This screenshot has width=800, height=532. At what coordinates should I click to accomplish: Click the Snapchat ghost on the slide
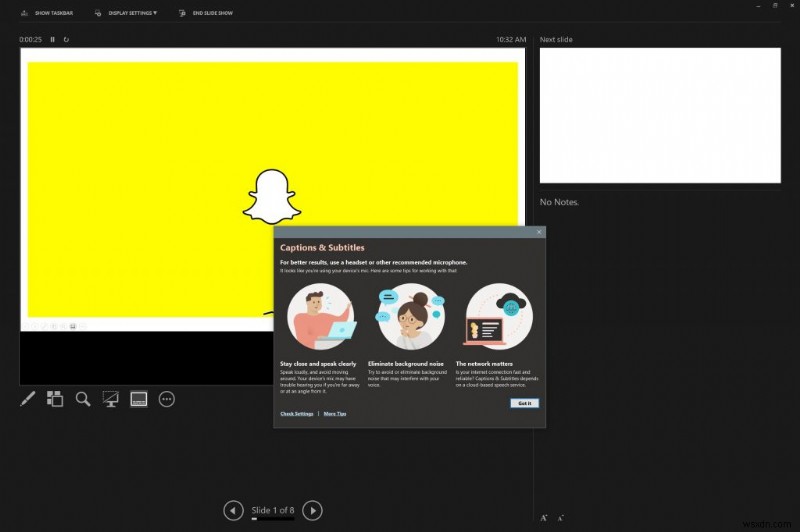click(x=271, y=197)
